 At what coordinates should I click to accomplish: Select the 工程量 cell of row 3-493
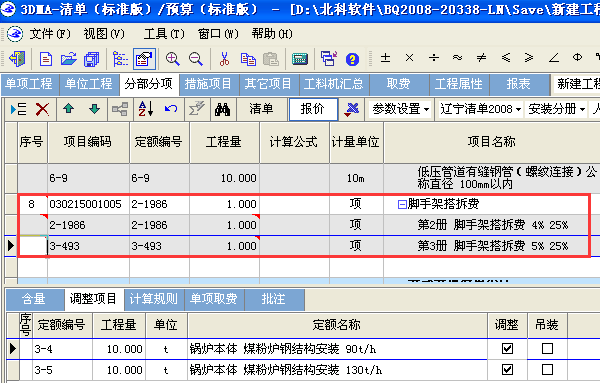click(224, 246)
